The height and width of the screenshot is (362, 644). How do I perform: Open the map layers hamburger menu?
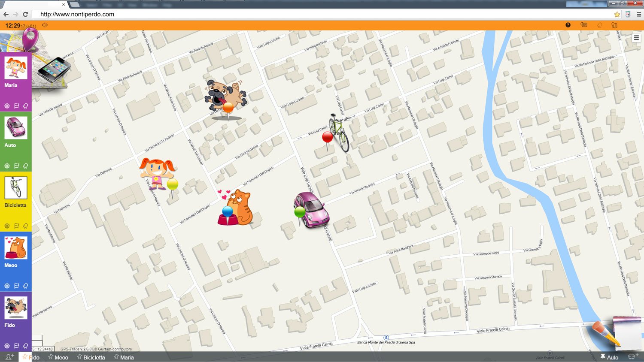(636, 38)
